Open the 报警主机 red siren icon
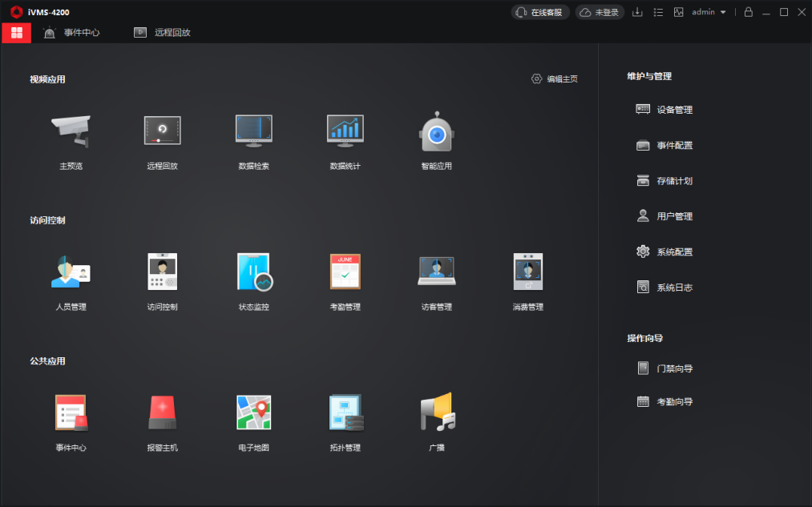The height and width of the screenshot is (507, 812). (x=162, y=413)
